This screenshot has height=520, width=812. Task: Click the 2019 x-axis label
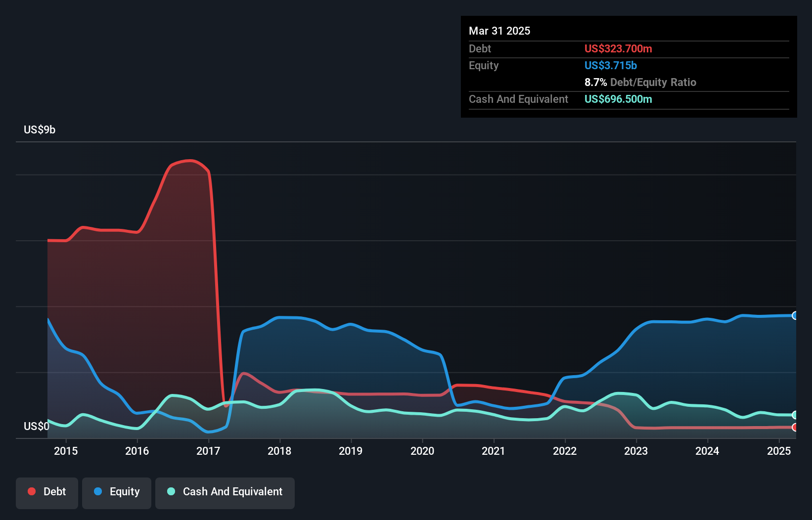(x=351, y=451)
